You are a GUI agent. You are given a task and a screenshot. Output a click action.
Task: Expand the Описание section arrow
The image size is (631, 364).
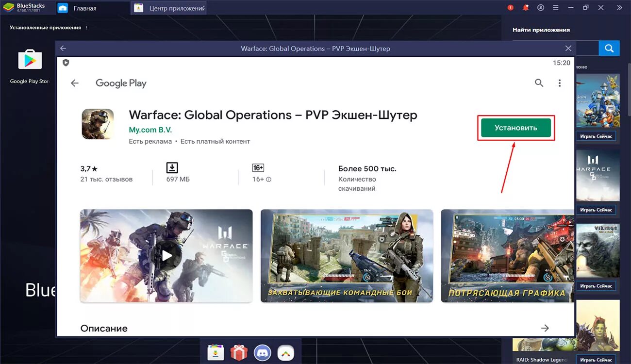click(x=545, y=328)
